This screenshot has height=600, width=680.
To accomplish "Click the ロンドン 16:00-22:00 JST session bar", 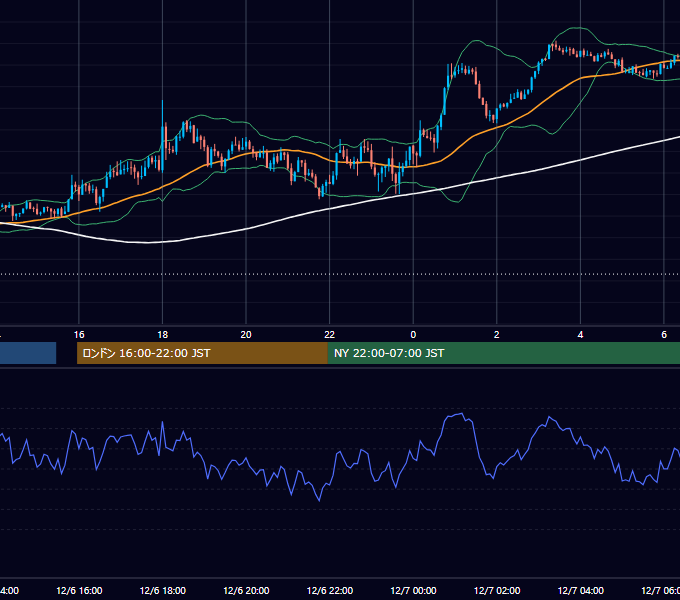I will [202, 353].
